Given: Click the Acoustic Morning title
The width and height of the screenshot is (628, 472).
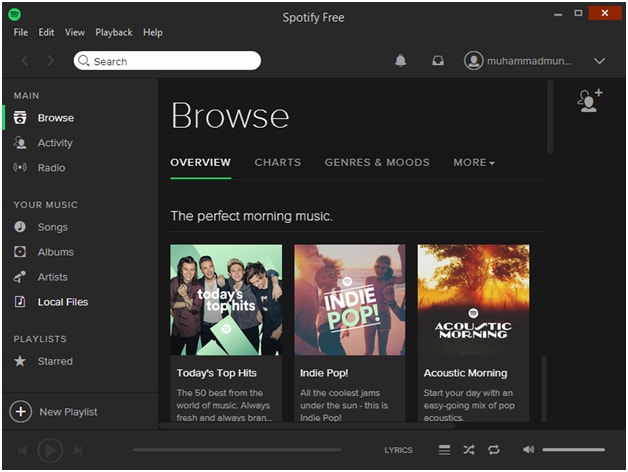Looking at the screenshot, I should point(465,373).
